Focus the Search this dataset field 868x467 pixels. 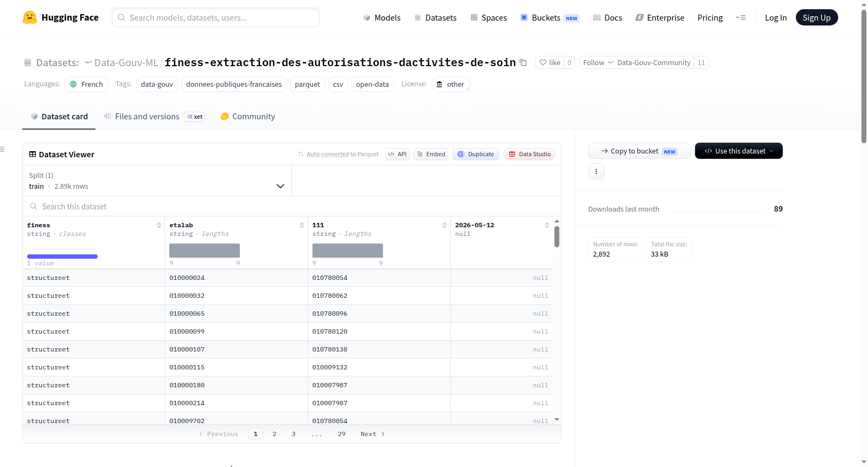[x=292, y=207]
